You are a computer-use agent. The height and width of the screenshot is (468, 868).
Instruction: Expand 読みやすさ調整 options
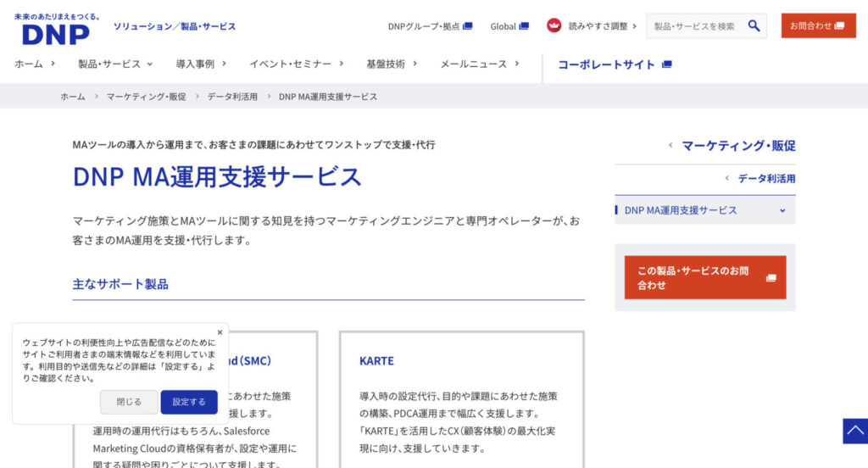point(603,26)
